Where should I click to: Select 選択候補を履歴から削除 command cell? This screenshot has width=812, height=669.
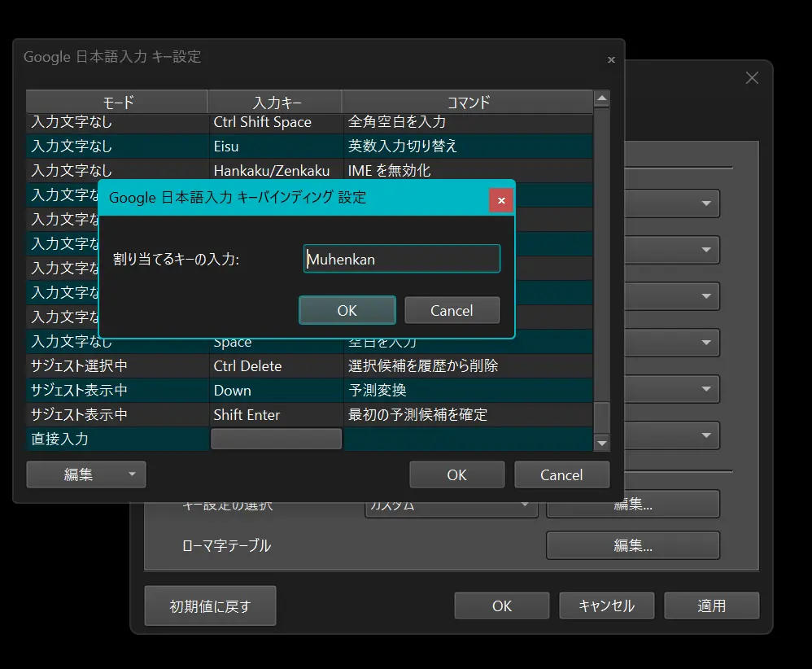[468, 366]
